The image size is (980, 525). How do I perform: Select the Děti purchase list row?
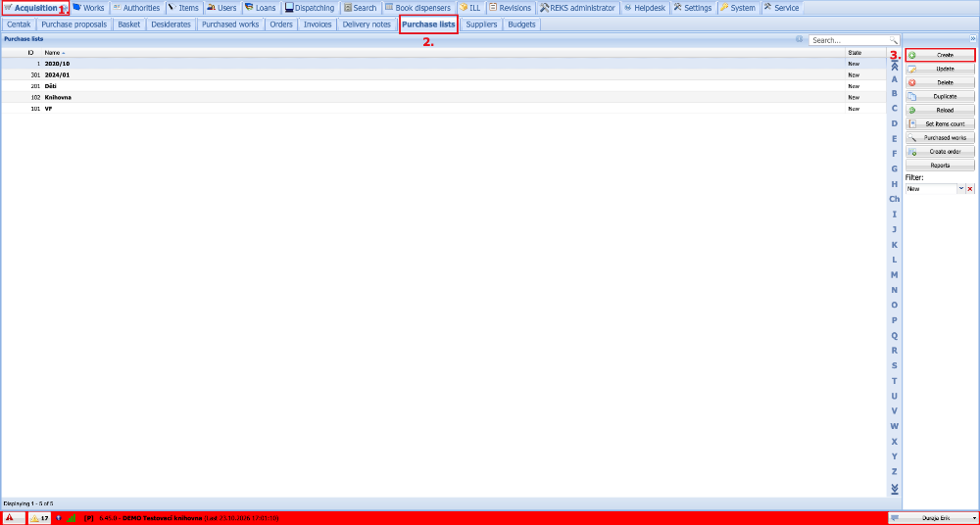tap(443, 85)
